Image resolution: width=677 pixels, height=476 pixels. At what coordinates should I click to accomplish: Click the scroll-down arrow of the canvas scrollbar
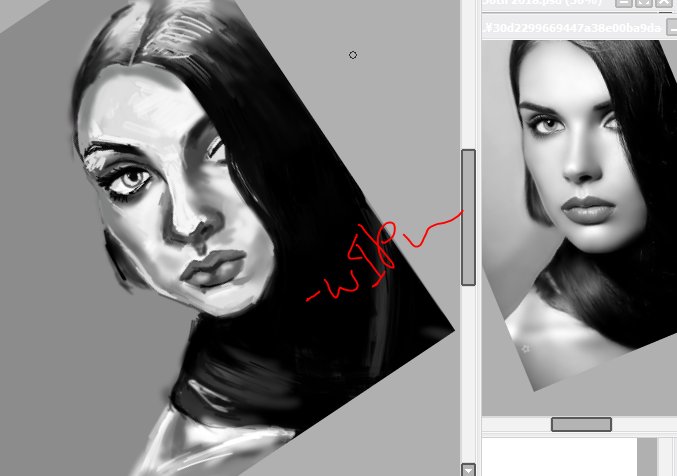tap(468, 470)
